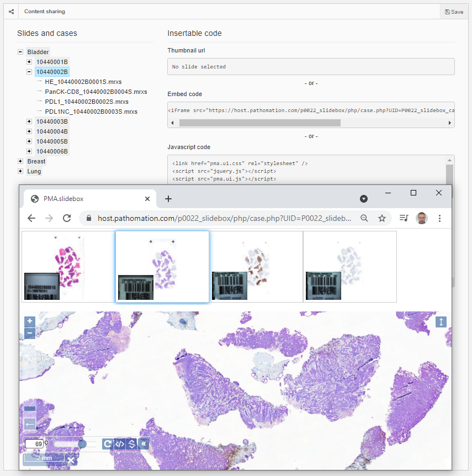The image size is (472, 476).
Task: Select the PDL1_10440002B0002S.mrxs slide
Action: coord(87,102)
